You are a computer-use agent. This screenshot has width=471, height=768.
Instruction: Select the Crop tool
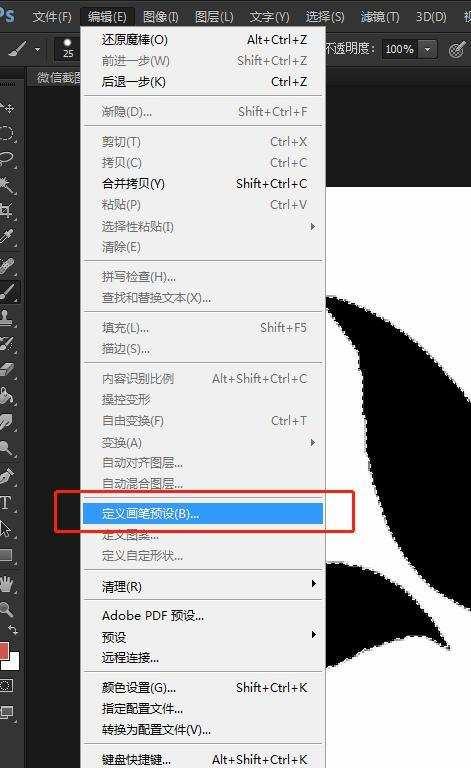click(x=6, y=211)
